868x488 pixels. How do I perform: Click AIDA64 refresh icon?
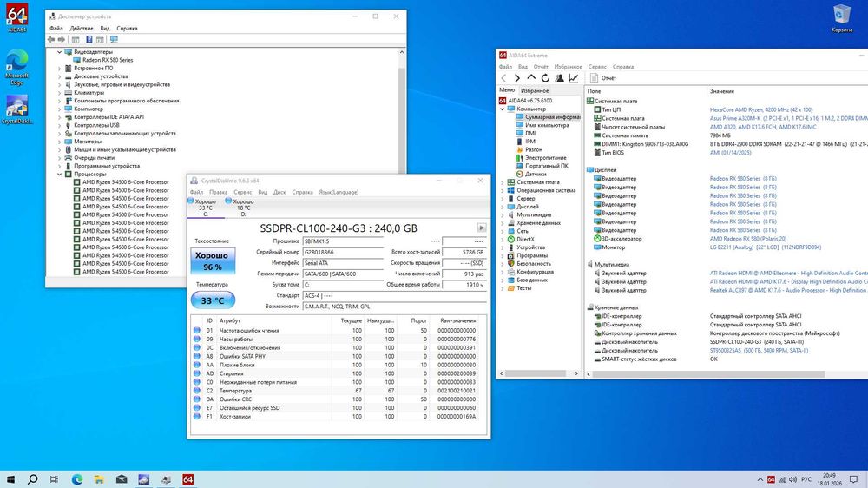point(545,78)
